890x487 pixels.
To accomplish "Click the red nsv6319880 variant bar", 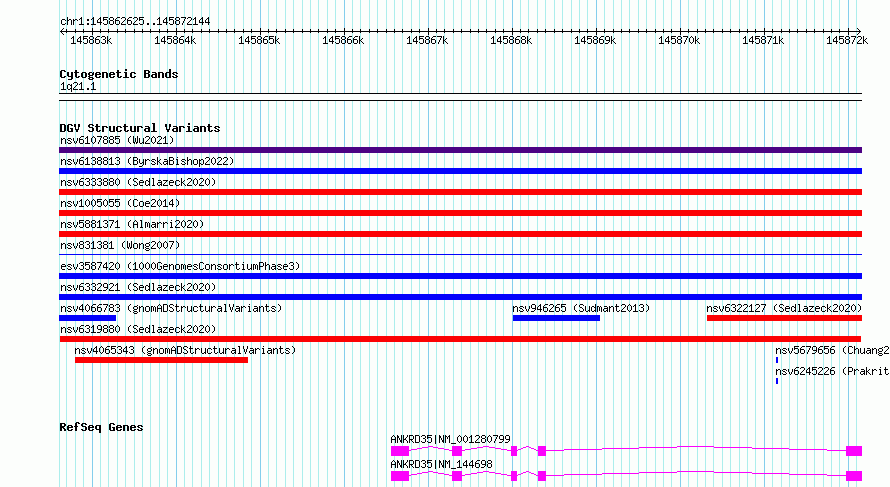I will pos(460,339).
